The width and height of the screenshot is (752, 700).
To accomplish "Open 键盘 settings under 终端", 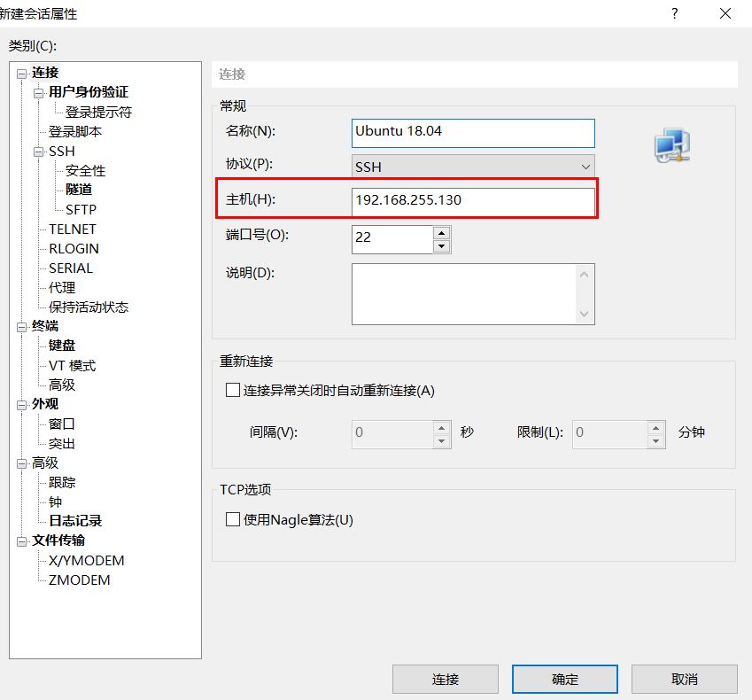I will click(63, 346).
